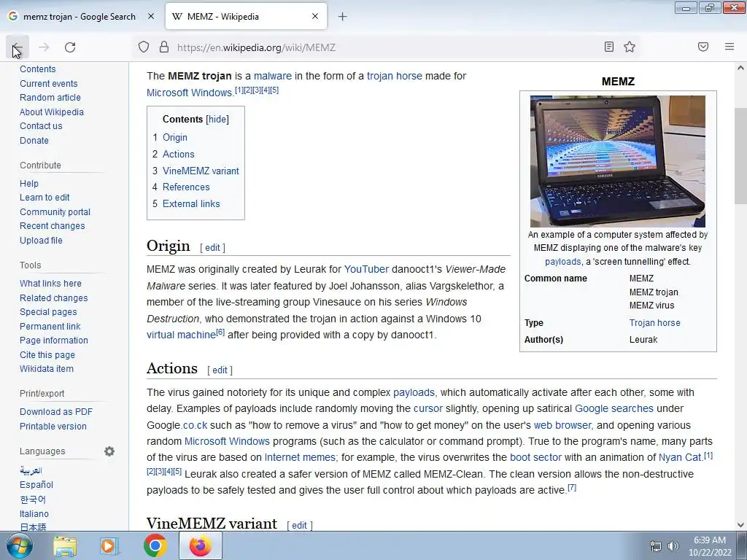This screenshot has width=747, height=560.
Task: Open payloads link in image caption
Action: tap(562, 262)
